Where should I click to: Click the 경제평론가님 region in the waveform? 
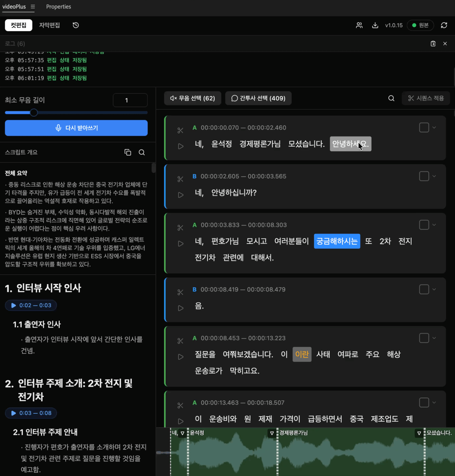(x=351, y=452)
